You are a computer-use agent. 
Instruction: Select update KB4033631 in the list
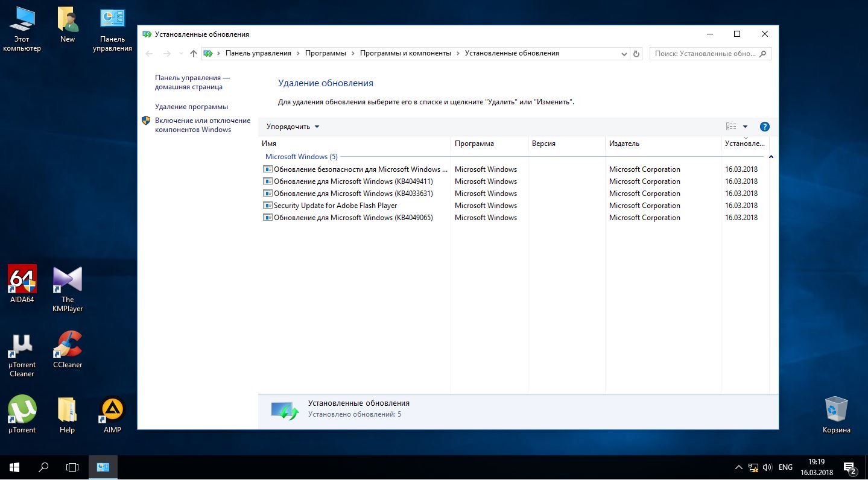point(513,194)
